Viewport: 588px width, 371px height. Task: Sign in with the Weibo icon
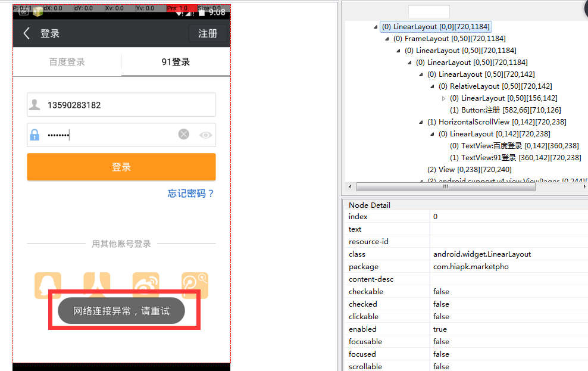[x=146, y=285]
